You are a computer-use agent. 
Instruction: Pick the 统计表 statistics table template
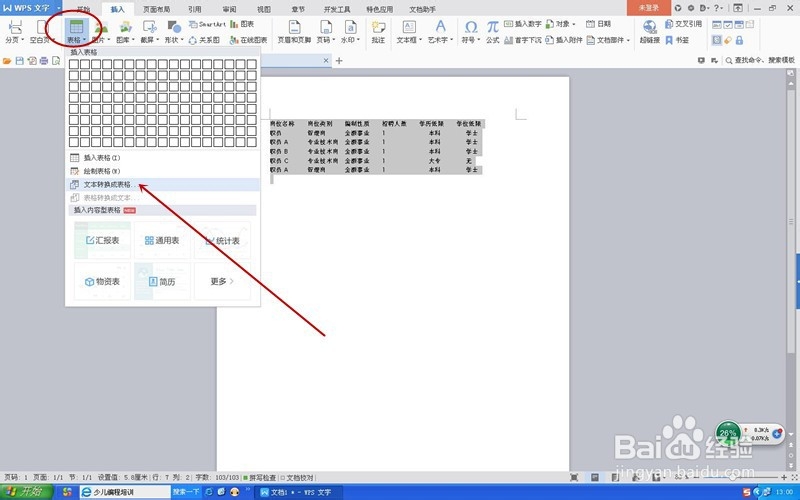click(222, 240)
